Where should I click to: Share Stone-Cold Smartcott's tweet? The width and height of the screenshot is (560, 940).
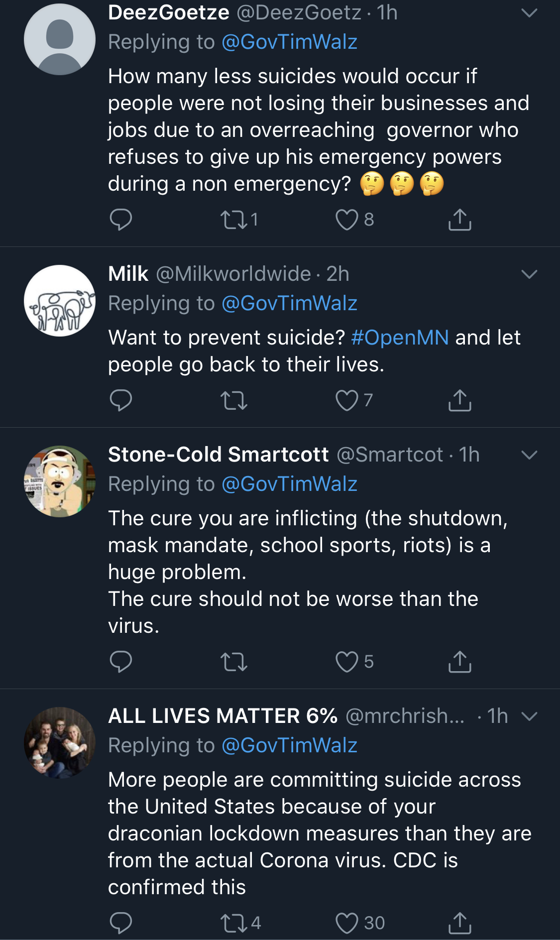[460, 662]
